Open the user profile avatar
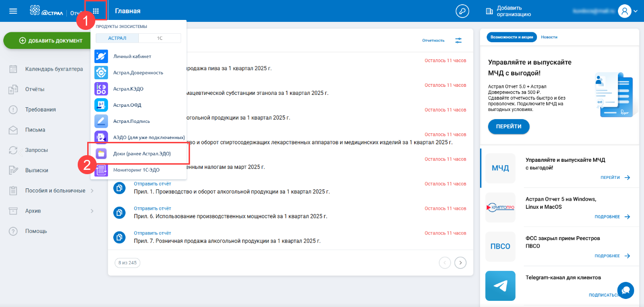The image size is (644, 307). pyautogui.click(x=625, y=11)
